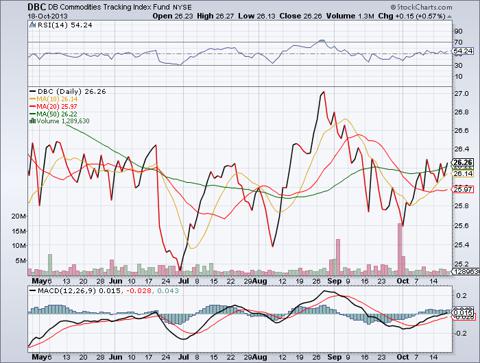Click the MA(20) 25.97 legend entry
480x363 pixels.
[54, 107]
